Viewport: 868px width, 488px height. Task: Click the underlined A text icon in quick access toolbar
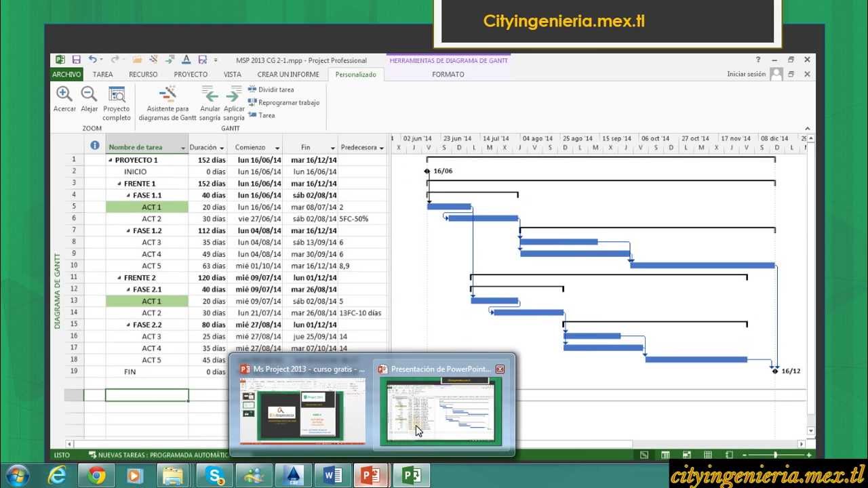click(x=185, y=60)
